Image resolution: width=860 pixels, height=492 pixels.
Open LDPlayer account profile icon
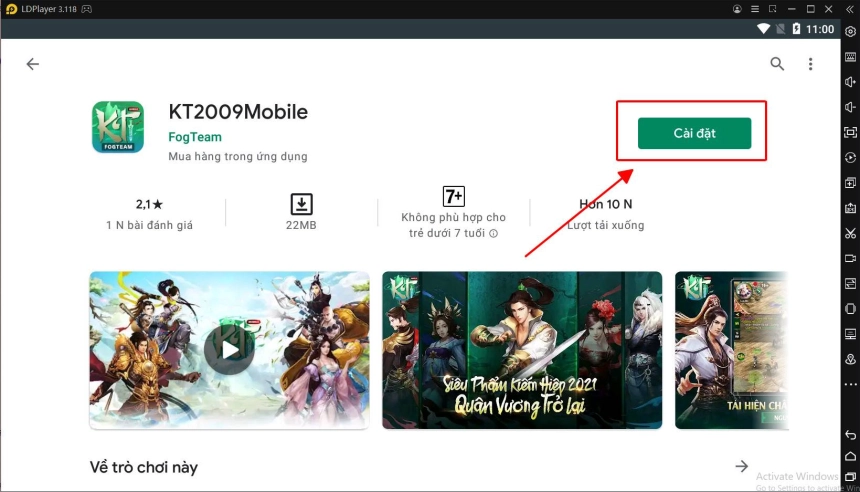(x=737, y=9)
